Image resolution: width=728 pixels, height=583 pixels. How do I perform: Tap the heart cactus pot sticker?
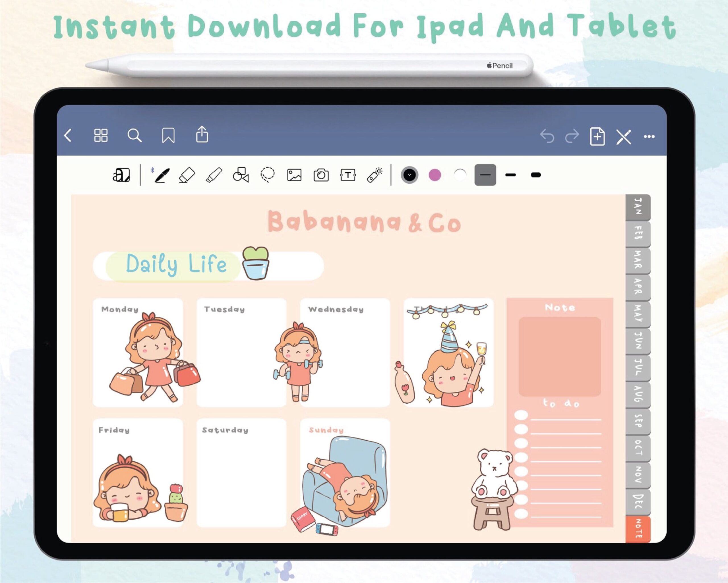256,263
